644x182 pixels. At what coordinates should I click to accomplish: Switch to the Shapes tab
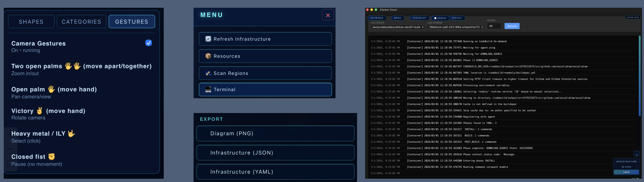tap(31, 22)
